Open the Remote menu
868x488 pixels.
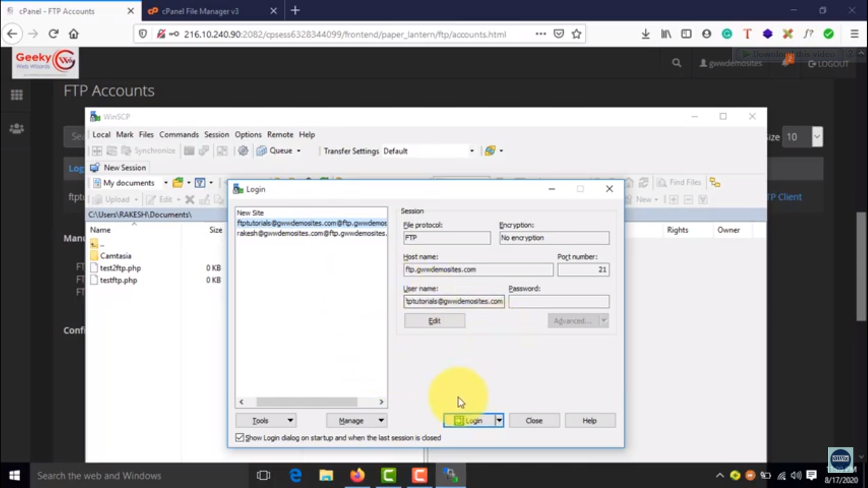pos(280,135)
